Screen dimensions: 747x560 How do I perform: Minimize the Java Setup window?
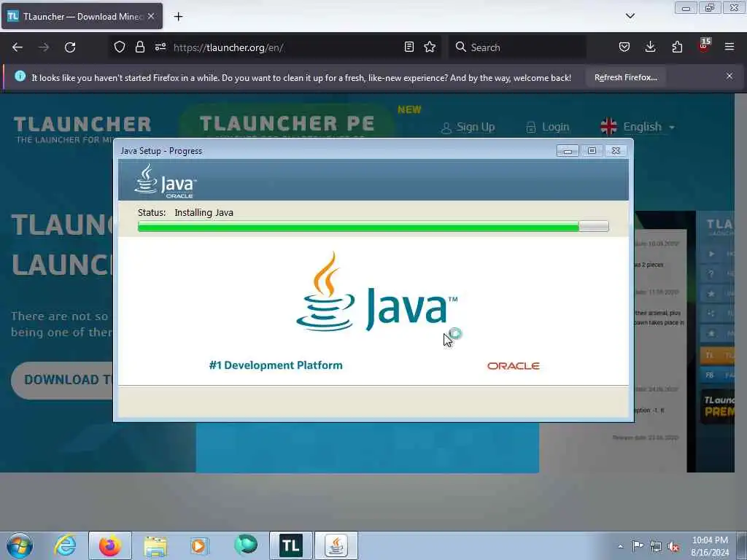click(568, 151)
